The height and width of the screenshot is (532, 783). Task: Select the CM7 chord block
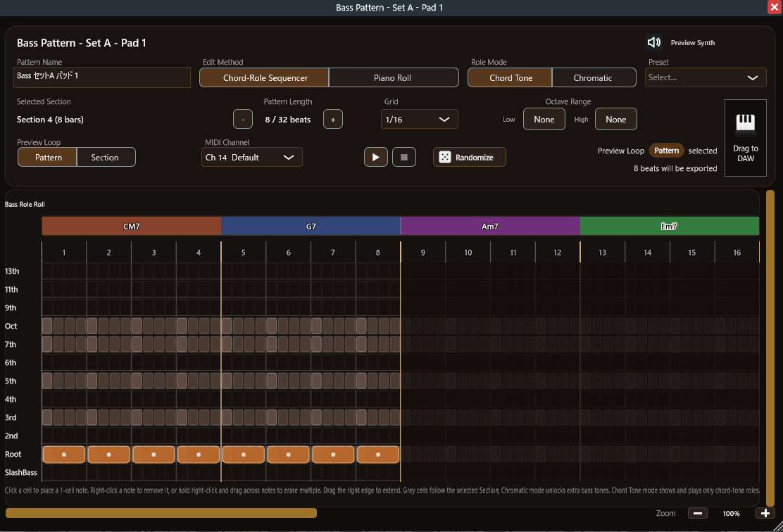pos(132,226)
